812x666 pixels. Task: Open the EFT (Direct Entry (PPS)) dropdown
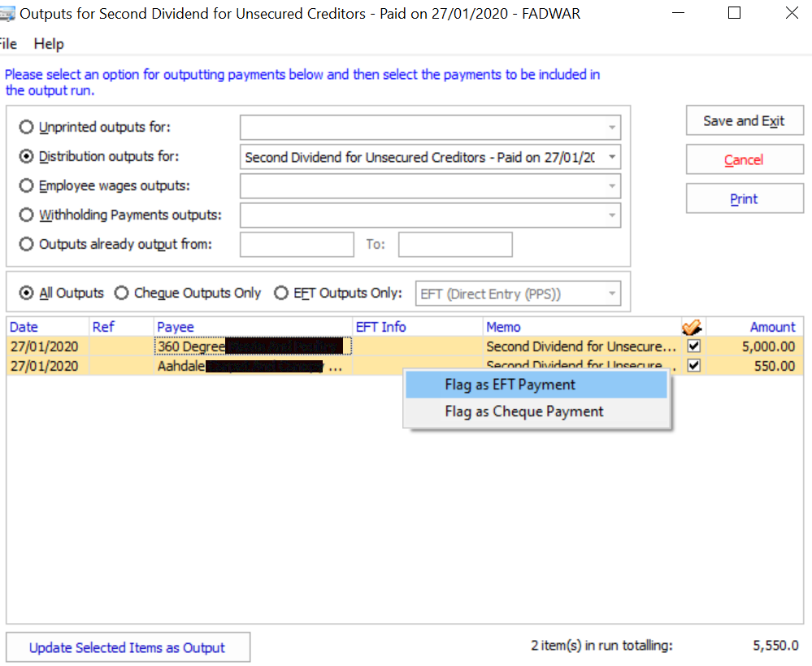coord(610,293)
